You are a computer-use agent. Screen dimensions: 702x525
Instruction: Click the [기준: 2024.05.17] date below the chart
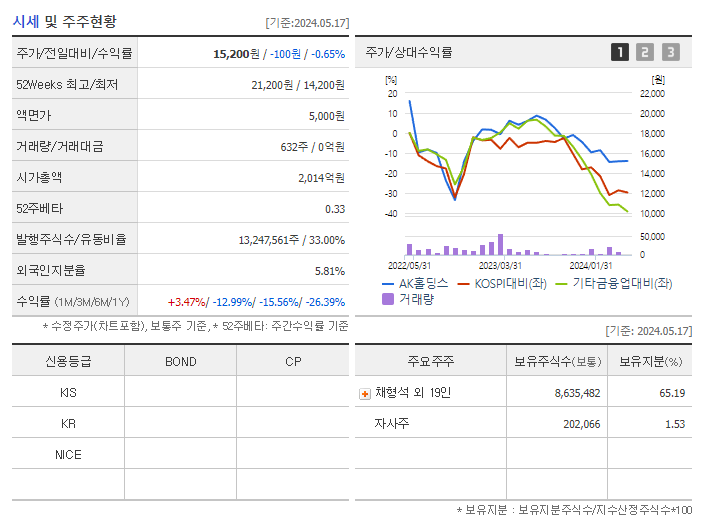click(649, 331)
